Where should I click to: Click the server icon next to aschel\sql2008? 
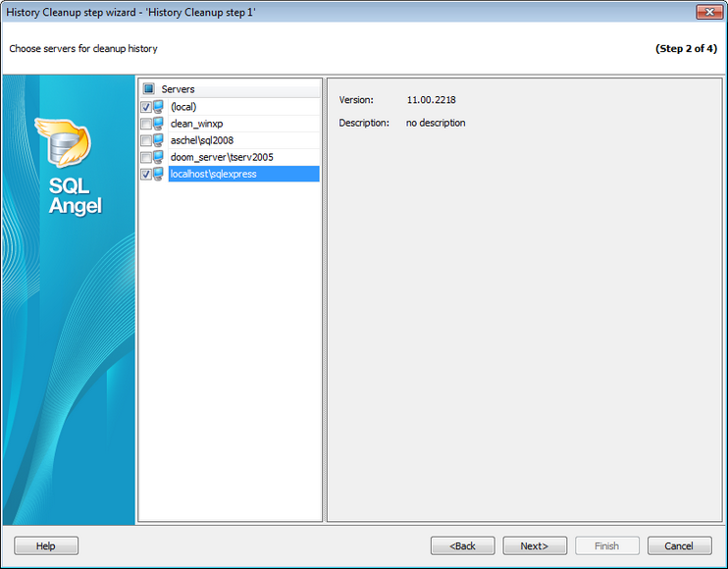tap(158, 140)
